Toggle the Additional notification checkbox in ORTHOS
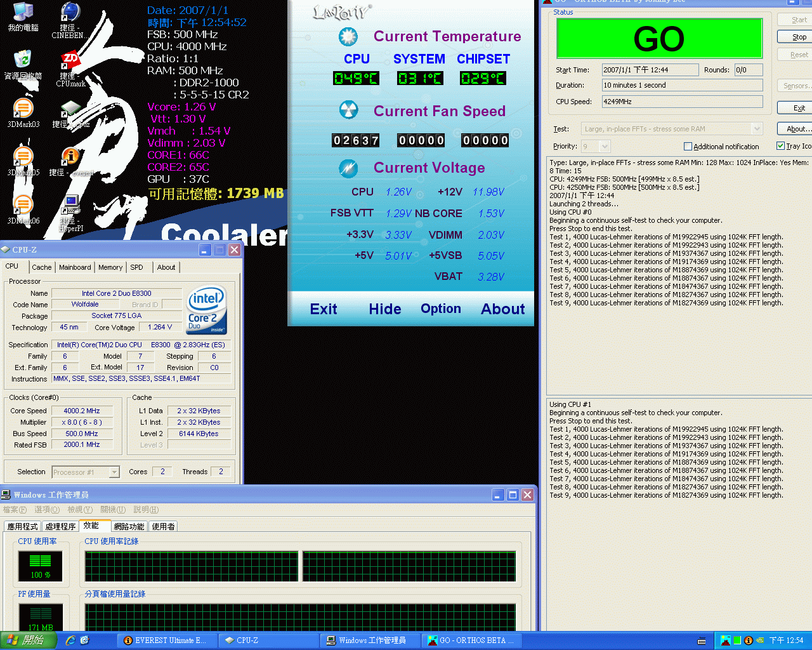The width and height of the screenshot is (812, 650). (x=688, y=147)
